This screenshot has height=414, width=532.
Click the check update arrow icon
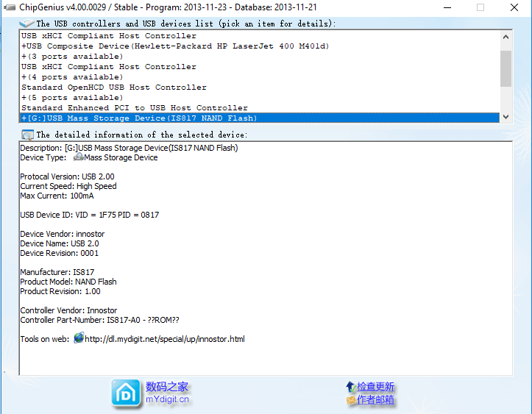pos(350,387)
